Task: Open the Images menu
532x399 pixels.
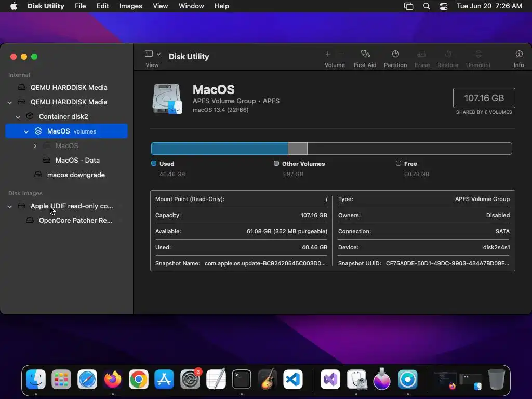Action: click(130, 6)
